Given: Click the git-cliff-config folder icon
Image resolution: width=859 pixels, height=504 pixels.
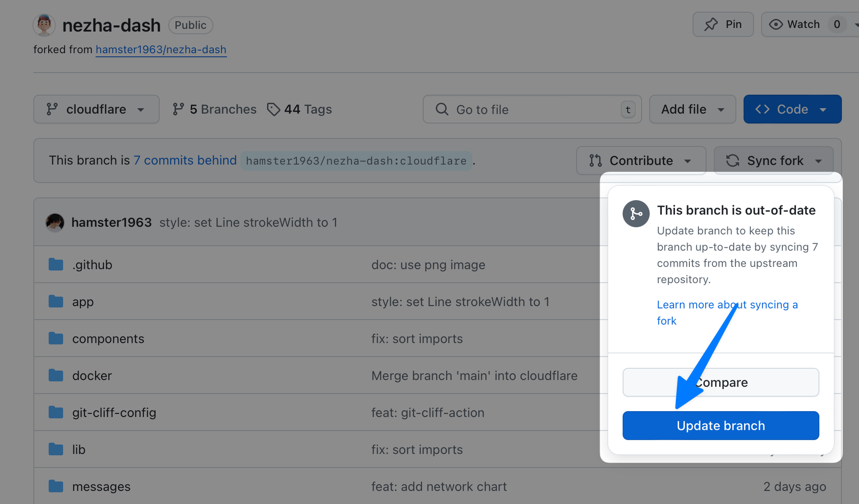Looking at the screenshot, I should point(56,413).
